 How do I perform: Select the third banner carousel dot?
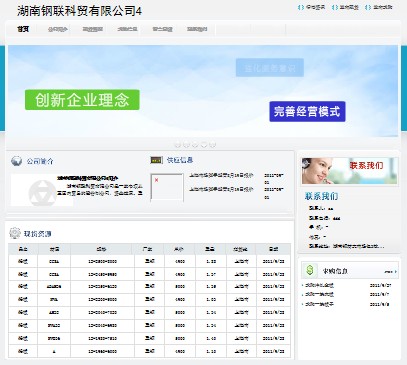coord(195,145)
